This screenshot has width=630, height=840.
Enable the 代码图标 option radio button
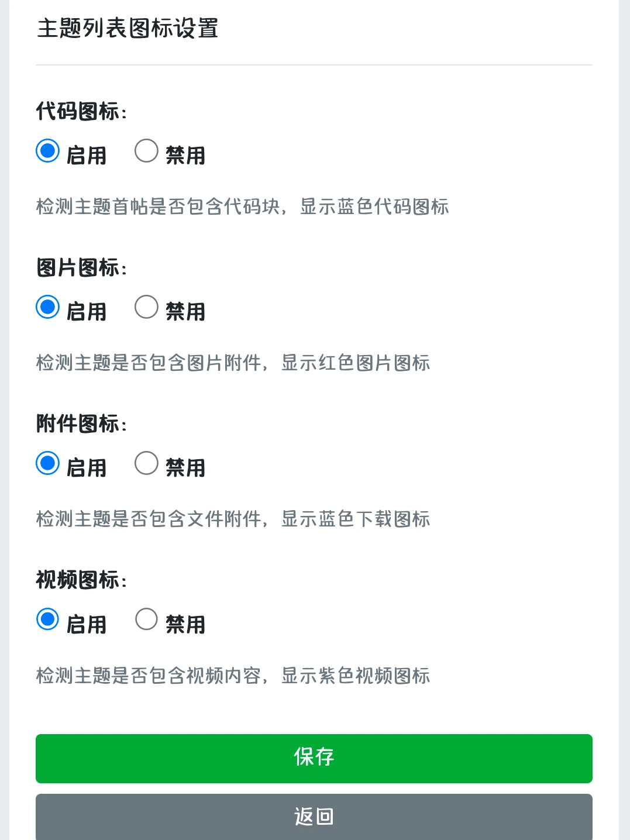point(47,151)
